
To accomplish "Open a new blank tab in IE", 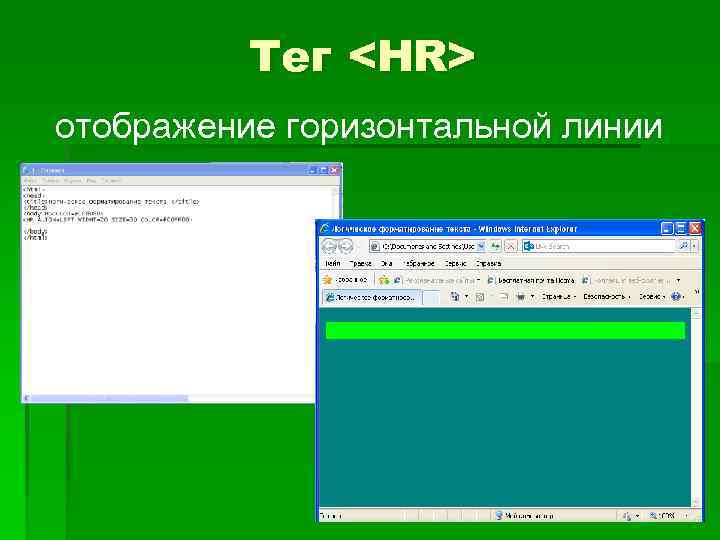I will click(430, 298).
